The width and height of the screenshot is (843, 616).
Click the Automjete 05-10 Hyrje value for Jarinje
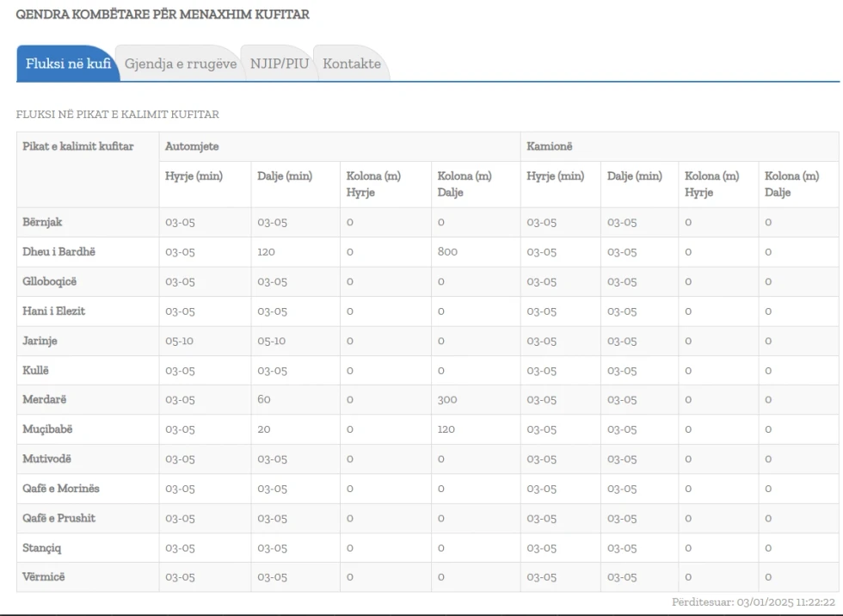coord(180,341)
